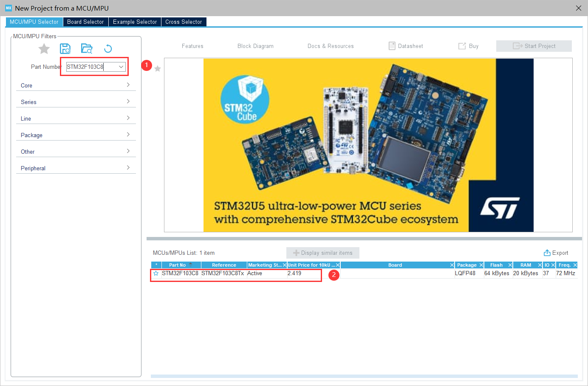Click the horizontal scrollbar above the MCUs list

click(365, 238)
